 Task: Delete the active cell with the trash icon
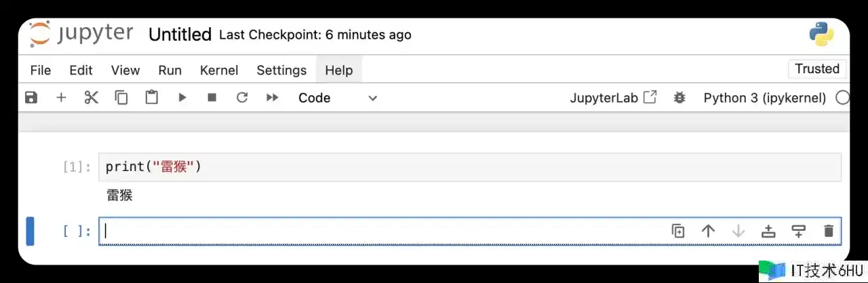tap(828, 231)
